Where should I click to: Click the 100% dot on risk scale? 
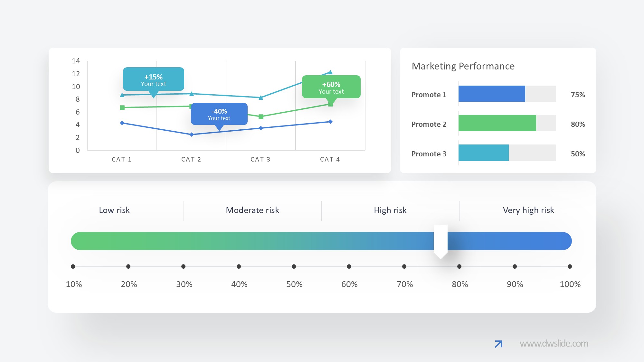click(x=570, y=266)
